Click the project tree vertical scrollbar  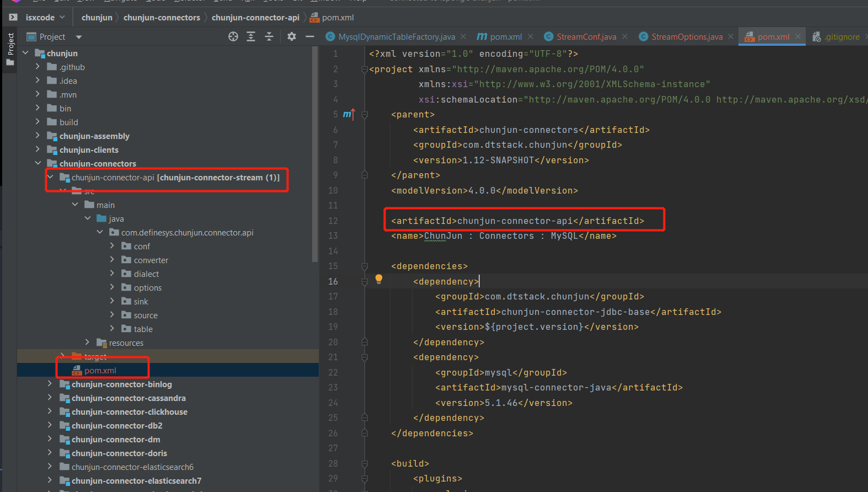(315, 154)
